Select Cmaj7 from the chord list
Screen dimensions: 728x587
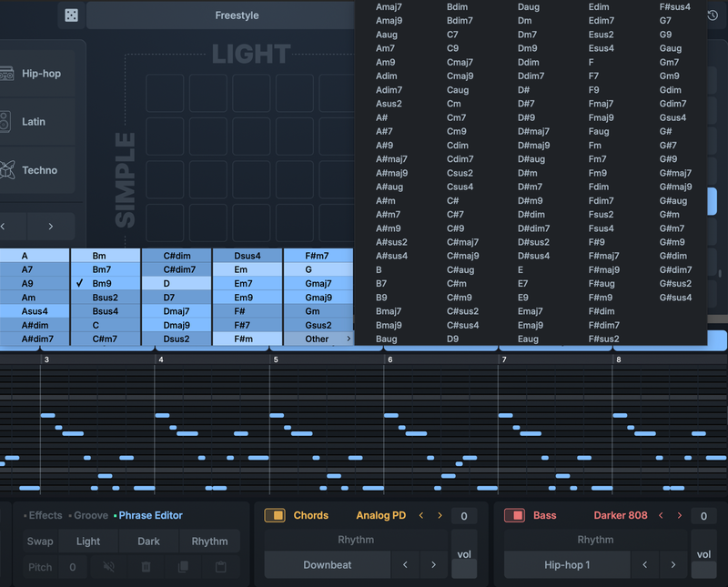point(460,63)
